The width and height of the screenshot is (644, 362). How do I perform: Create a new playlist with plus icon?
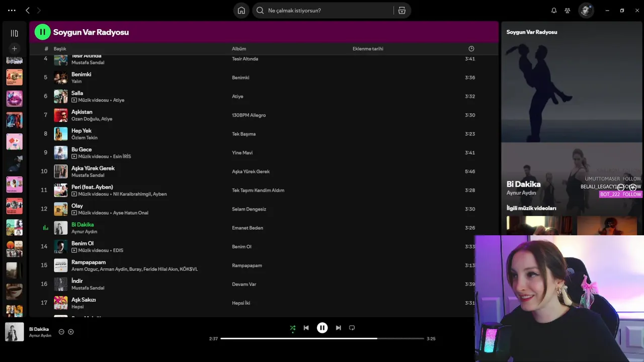point(14,49)
